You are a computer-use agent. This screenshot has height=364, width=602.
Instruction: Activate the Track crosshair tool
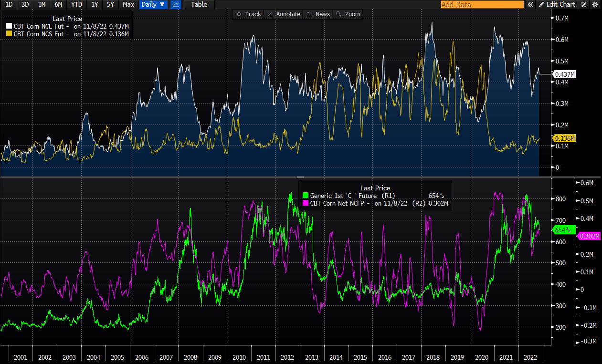click(248, 14)
